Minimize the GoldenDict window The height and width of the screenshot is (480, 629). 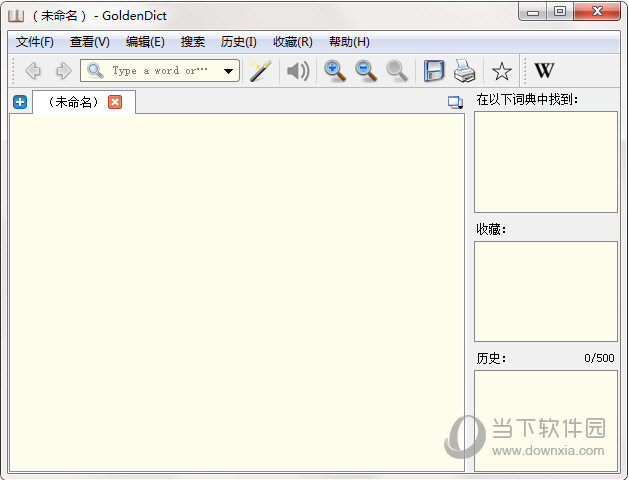[532, 12]
